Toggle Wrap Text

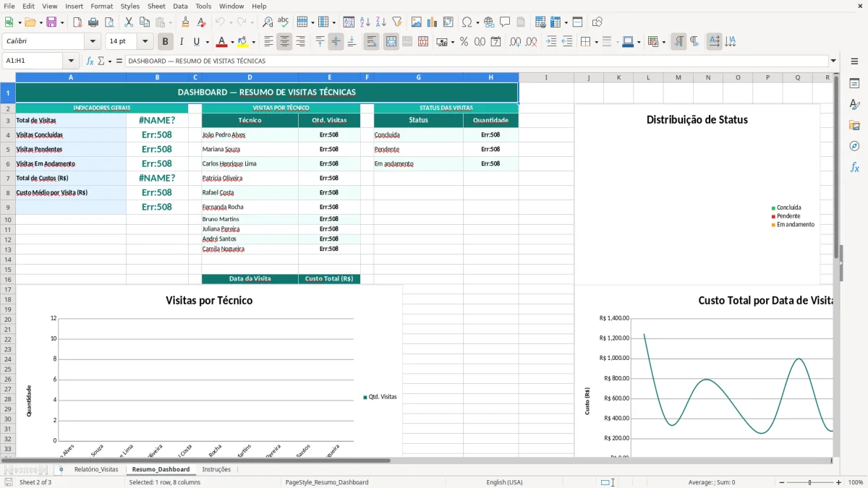371,42
